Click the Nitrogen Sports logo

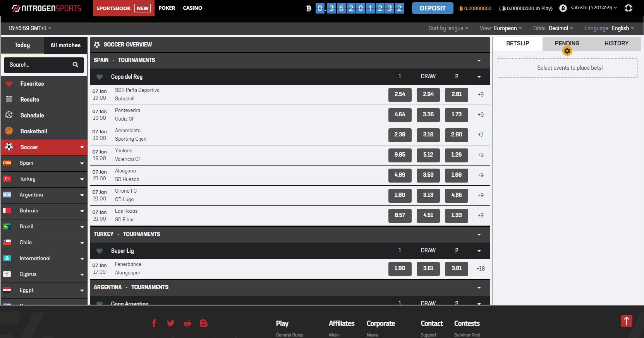(46, 8)
